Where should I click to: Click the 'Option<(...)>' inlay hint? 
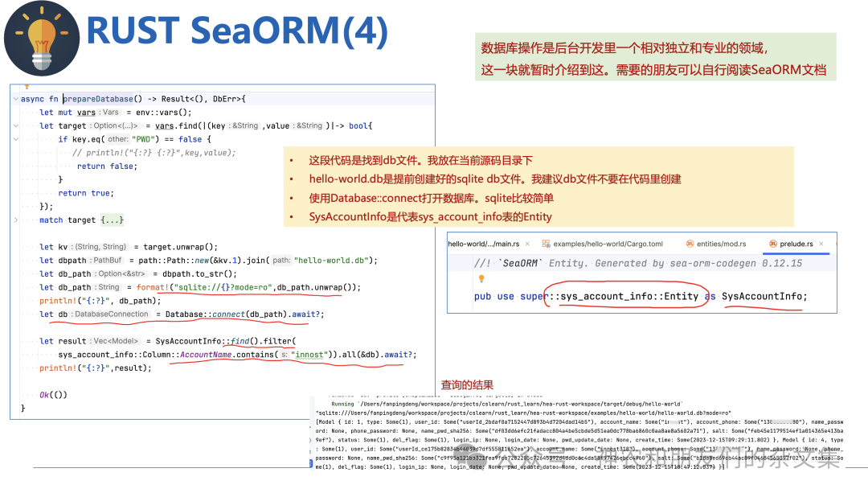click(x=115, y=125)
